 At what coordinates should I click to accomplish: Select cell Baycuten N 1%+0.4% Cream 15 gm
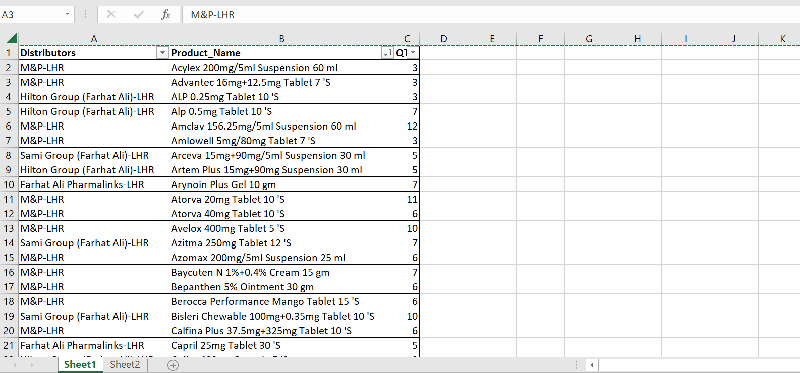click(282, 272)
